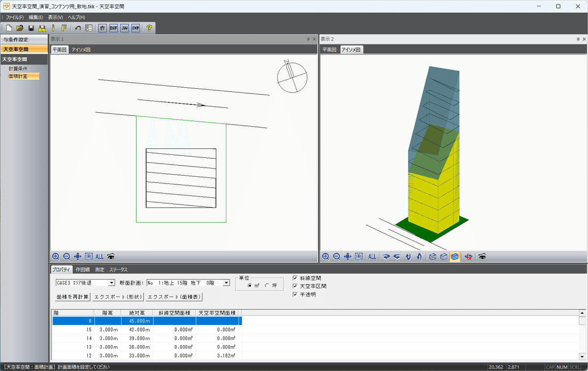Click 面積を再計算 button
The height and width of the screenshot is (371, 588).
[x=73, y=297]
